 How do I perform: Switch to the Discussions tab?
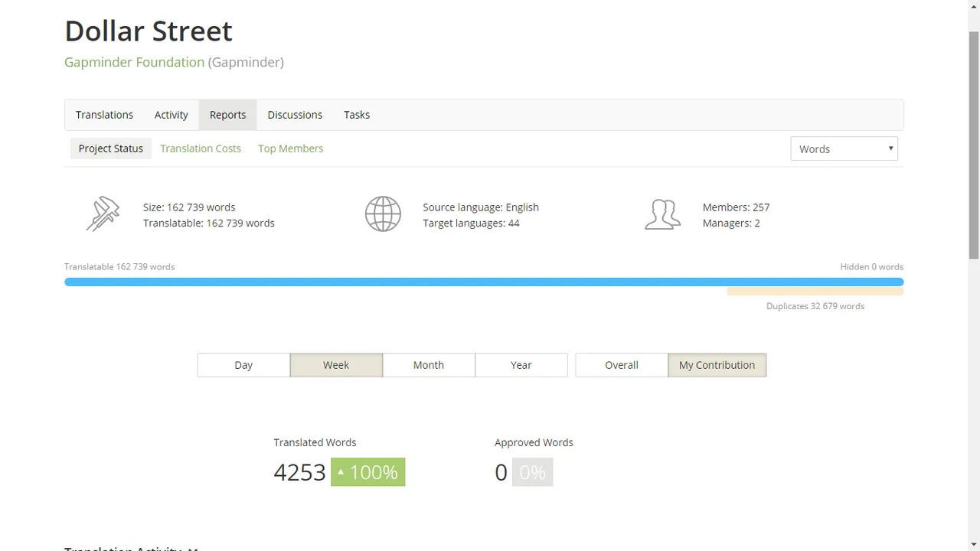pos(295,115)
